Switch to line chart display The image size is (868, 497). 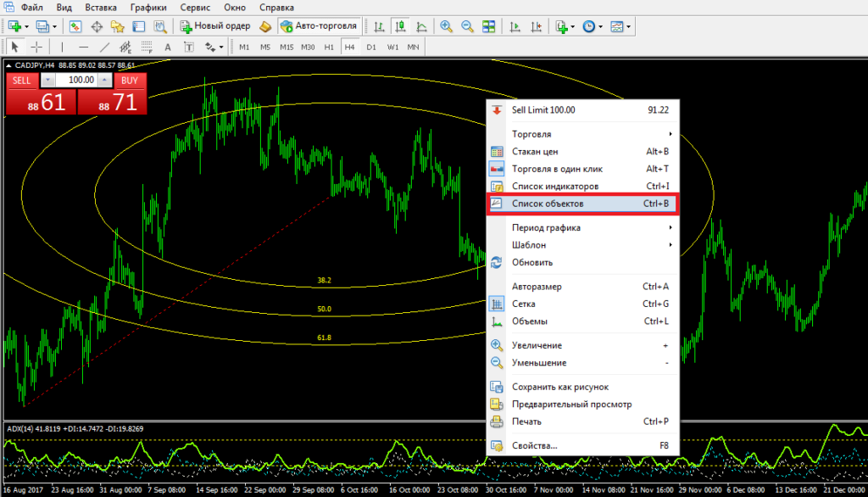pos(420,26)
